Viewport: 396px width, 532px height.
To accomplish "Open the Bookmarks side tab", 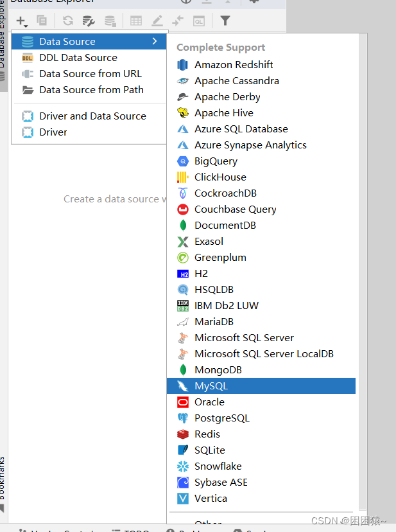I will coord(3,483).
